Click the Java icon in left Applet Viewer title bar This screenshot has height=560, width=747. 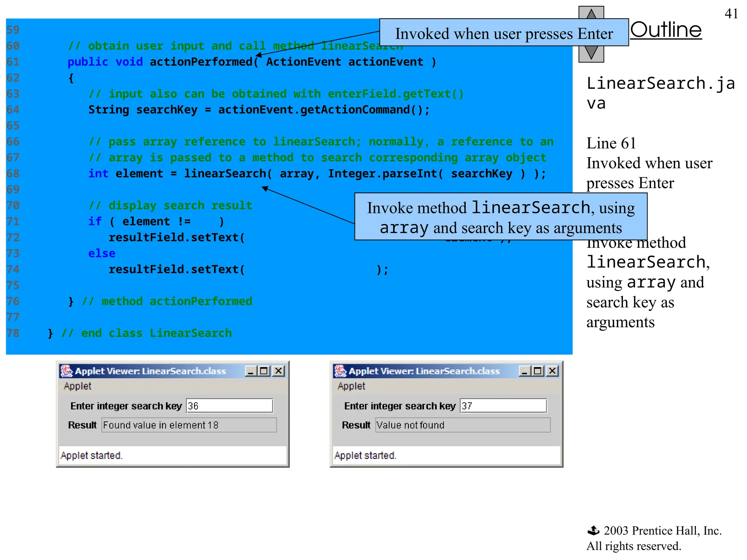coord(66,371)
